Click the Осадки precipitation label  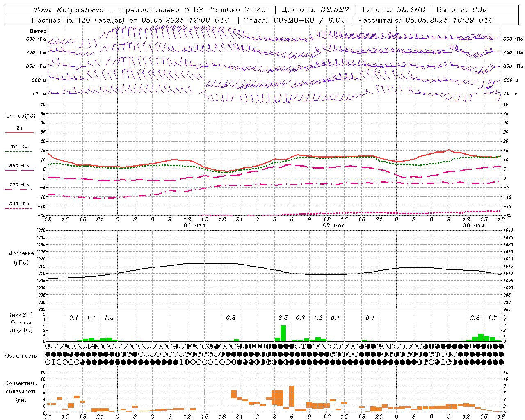[x=21, y=322]
